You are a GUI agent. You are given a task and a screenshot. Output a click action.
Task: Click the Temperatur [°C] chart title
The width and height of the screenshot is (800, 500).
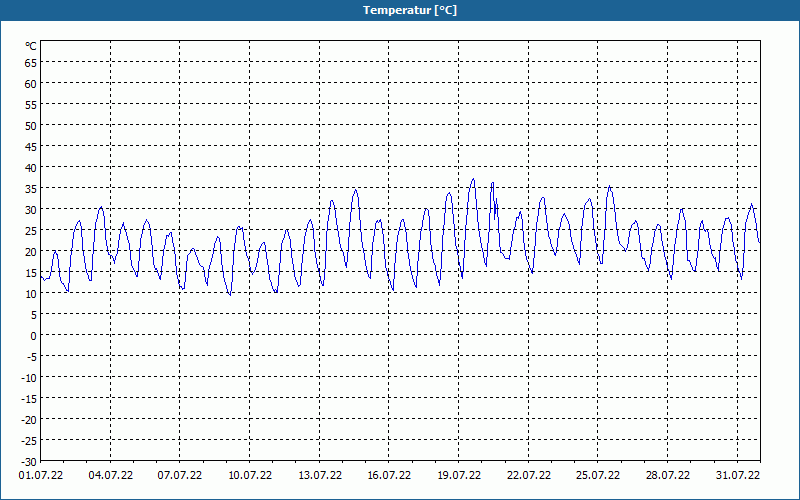point(410,10)
